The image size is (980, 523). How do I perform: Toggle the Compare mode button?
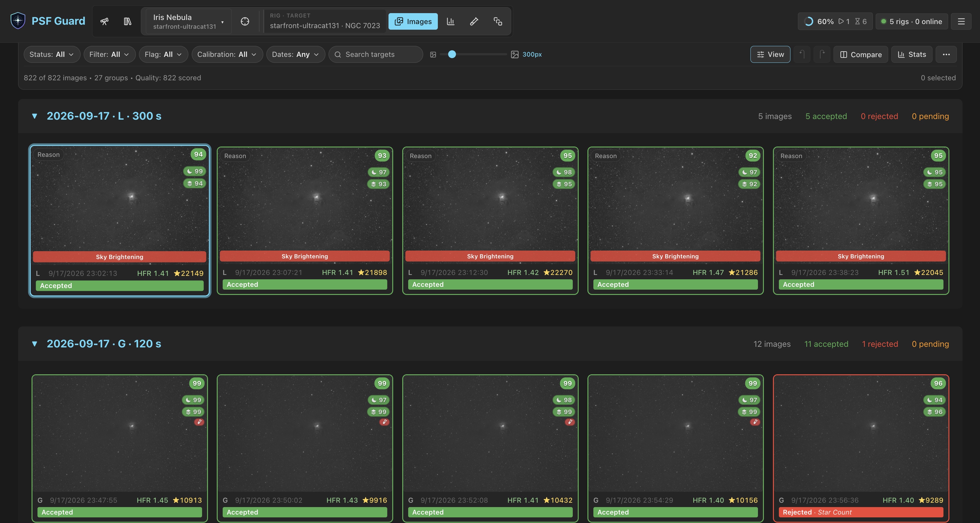(x=860, y=54)
